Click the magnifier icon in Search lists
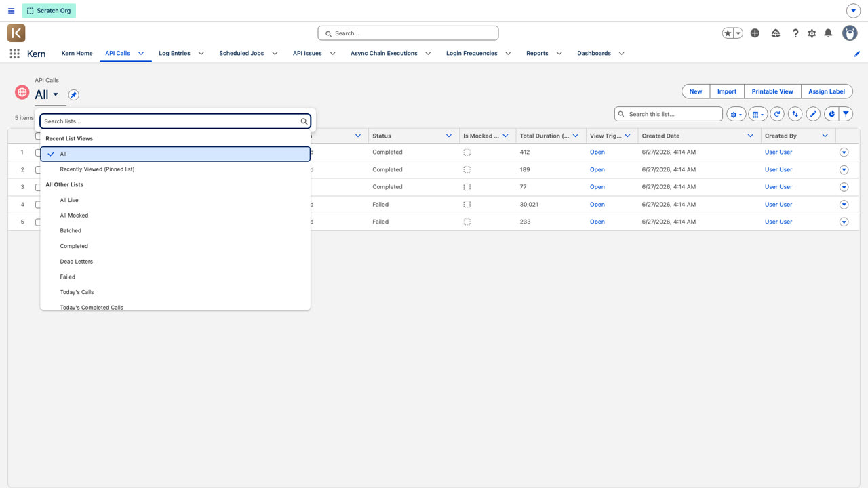 pyautogui.click(x=304, y=121)
